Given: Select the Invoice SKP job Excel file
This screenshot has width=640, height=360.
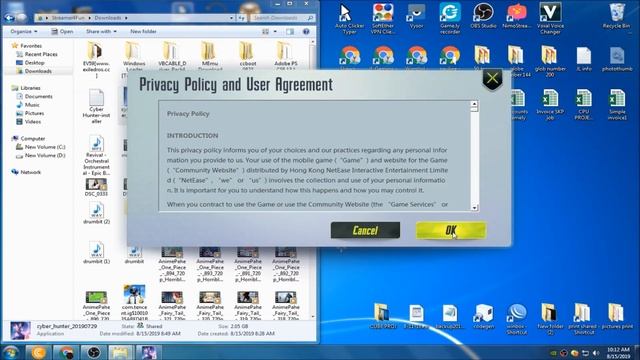Looking at the screenshot, I should pos(550,105).
